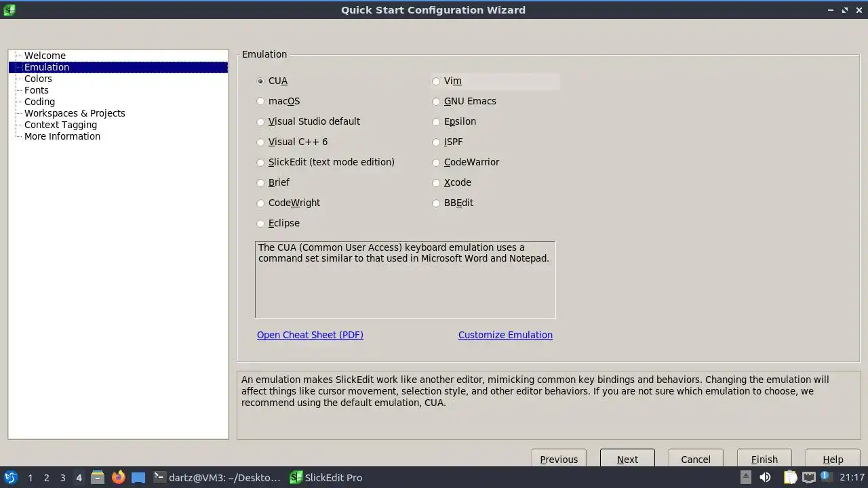Switch to workspace 3

[62, 477]
